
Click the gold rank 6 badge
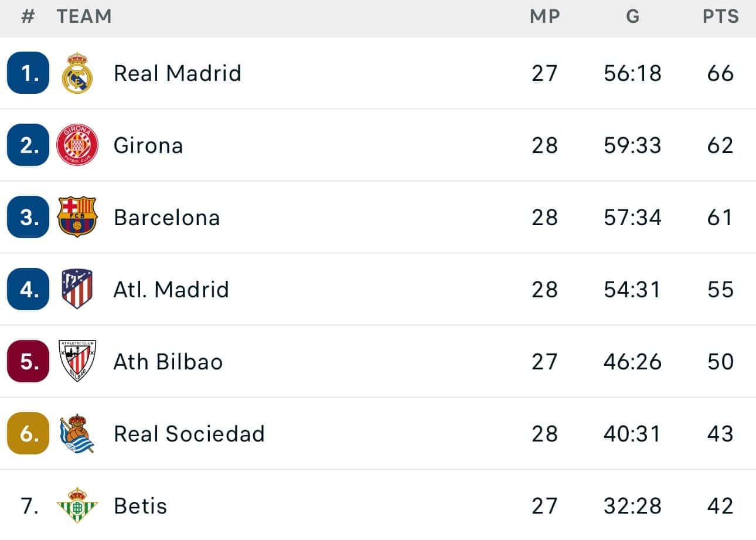pos(28,433)
